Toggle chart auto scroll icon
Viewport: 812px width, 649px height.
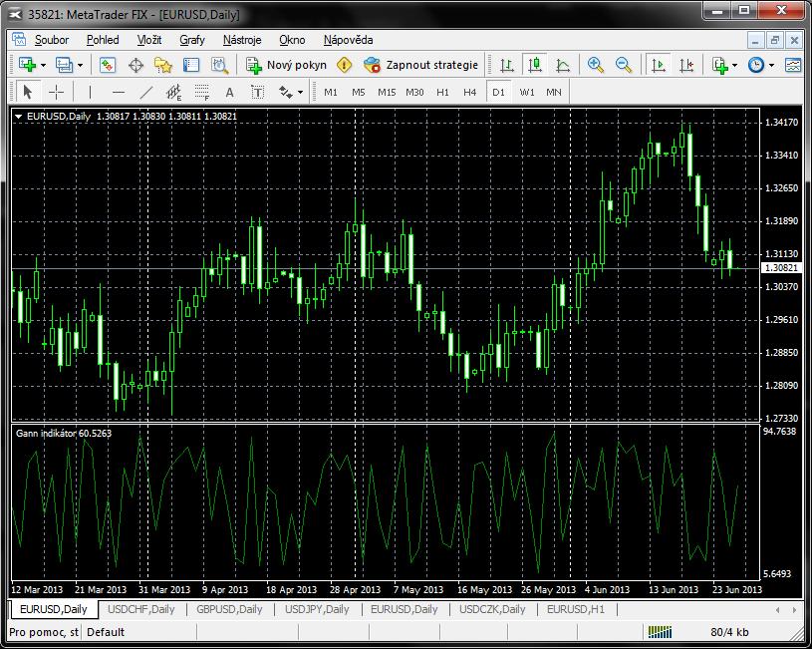[x=659, y=65]
